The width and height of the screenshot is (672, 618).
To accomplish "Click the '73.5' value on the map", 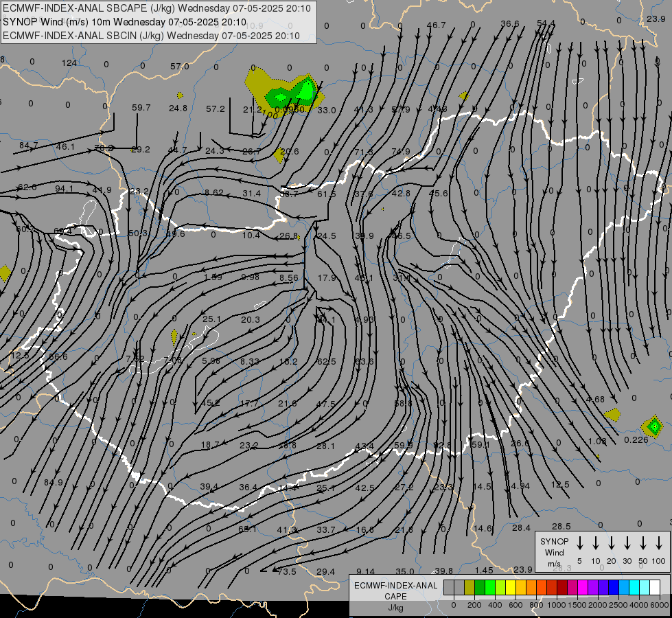I will pyautogui.click(x=287, y=571).
